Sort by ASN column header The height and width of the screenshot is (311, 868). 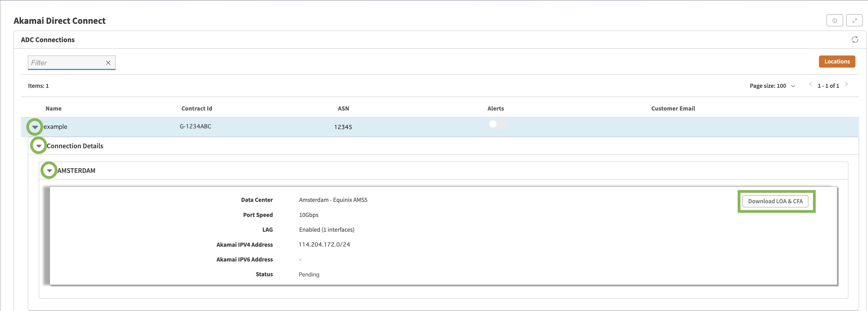click(343, 108)
